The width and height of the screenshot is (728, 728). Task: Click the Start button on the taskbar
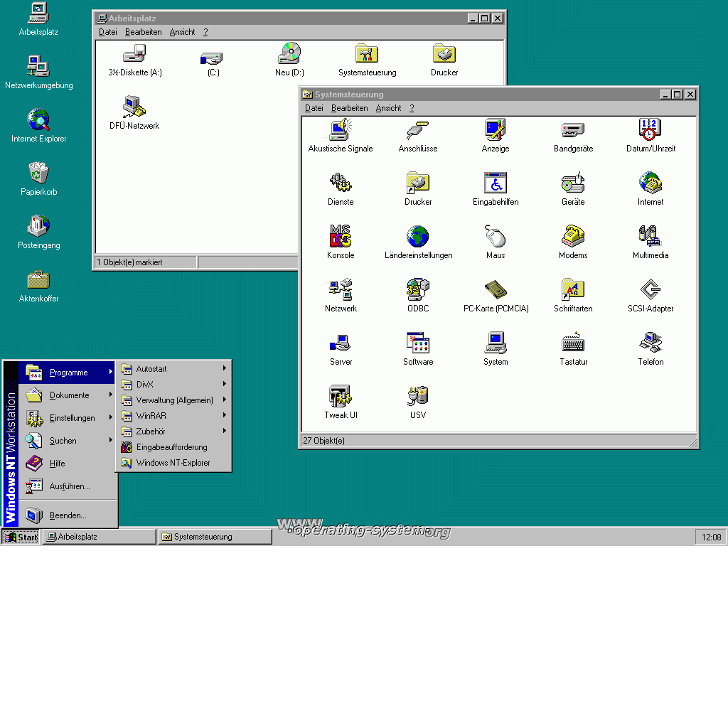21,537
